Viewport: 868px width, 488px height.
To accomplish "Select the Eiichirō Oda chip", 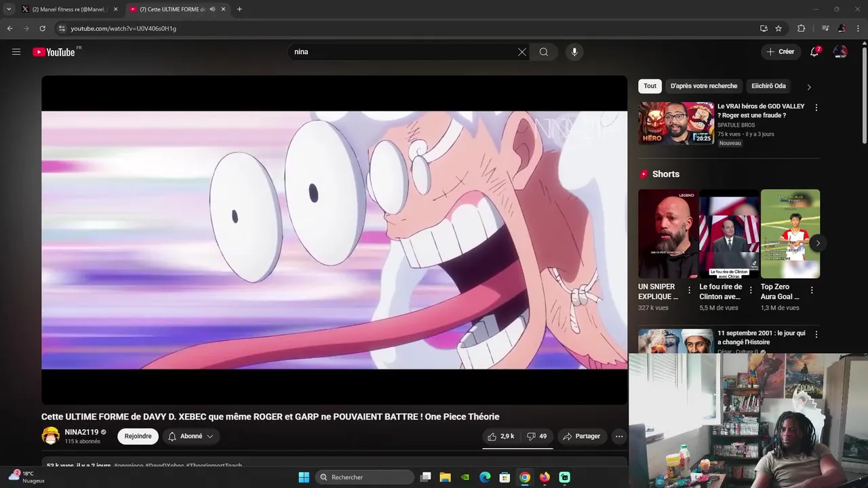I will point(768,86).
